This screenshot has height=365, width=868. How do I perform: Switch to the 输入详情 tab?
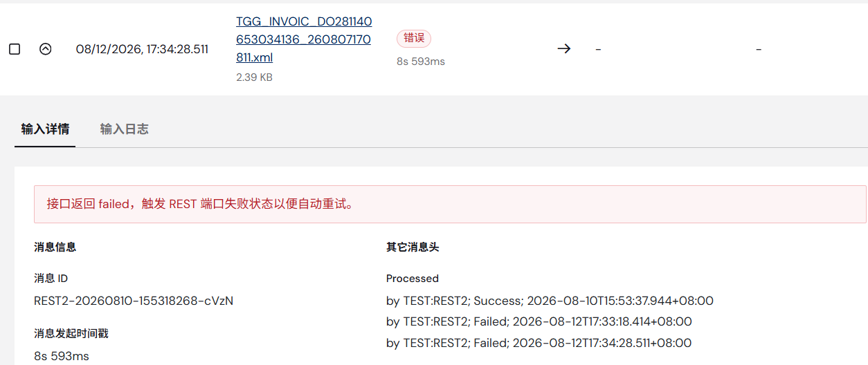(x=45, y=129)
